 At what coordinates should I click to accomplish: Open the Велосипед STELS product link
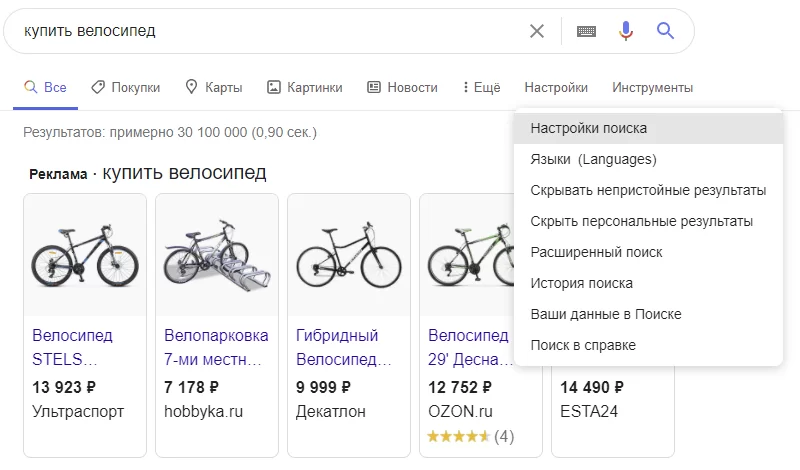click(x=72, y=346)
